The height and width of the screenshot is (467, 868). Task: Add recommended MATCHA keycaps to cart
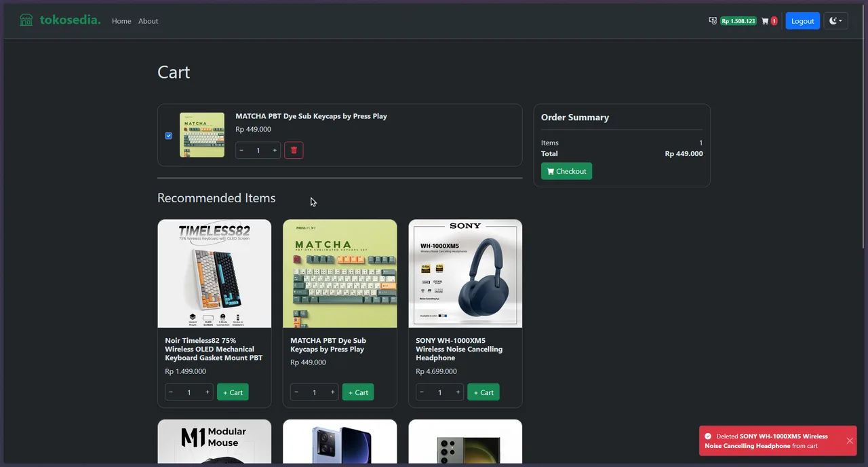(x=358, y=392)
